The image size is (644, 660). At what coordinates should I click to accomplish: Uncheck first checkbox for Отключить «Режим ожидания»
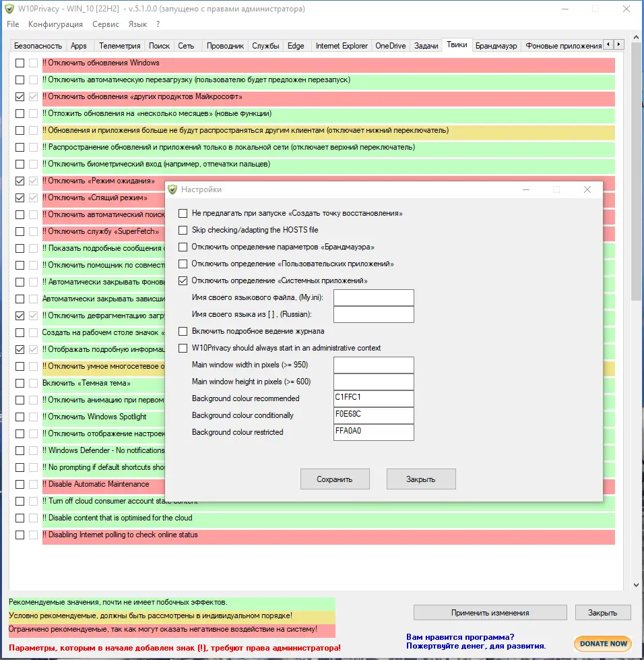pyautogui.click(x=20, y=181)
